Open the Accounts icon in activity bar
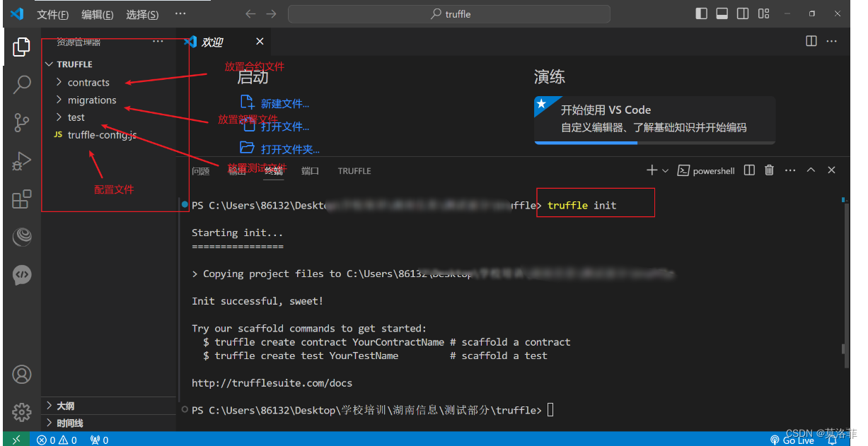Viewport: 868px width, 446px height. pos(22,374)
